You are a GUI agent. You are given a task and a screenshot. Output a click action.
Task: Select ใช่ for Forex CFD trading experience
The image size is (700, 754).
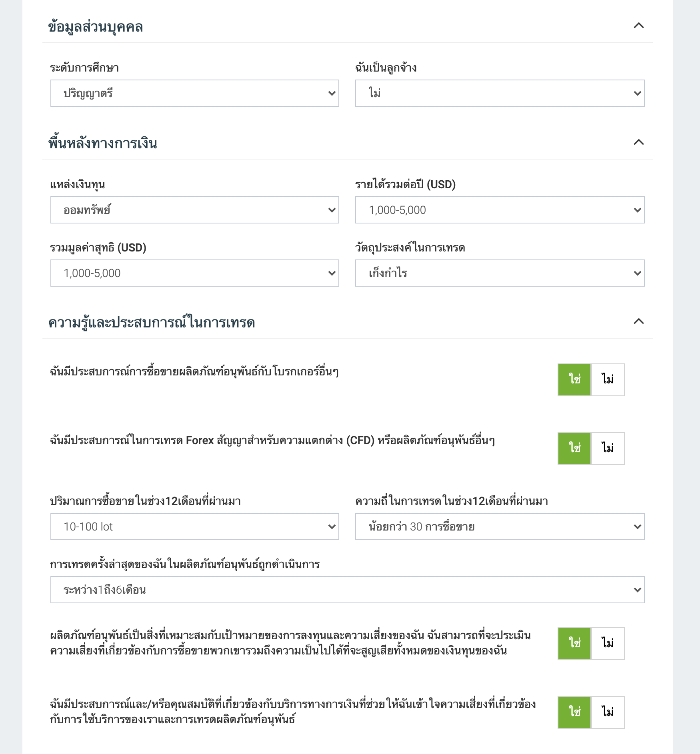point(574,449)
